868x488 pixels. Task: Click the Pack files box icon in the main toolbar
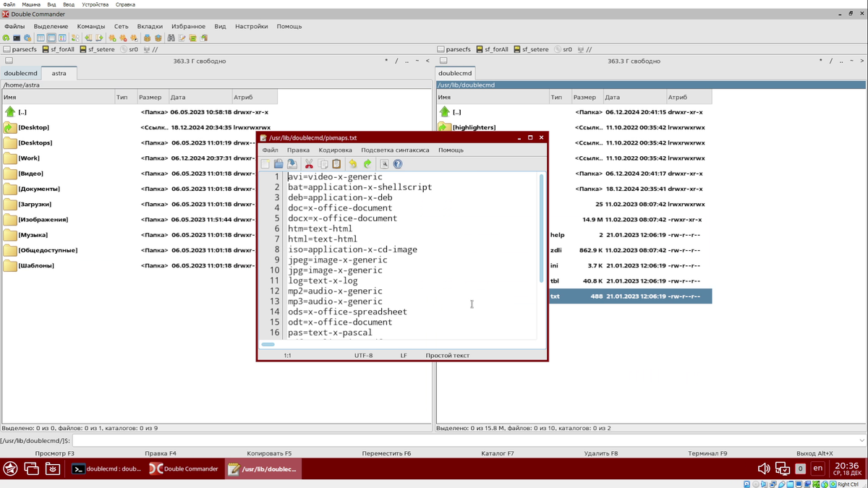(x=147, y=38)
